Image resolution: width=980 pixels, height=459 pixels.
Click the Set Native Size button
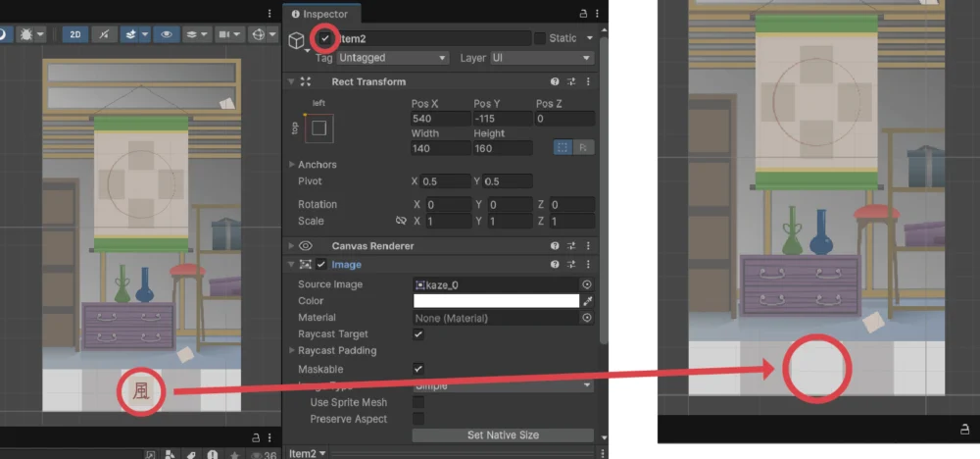(502, 435)
